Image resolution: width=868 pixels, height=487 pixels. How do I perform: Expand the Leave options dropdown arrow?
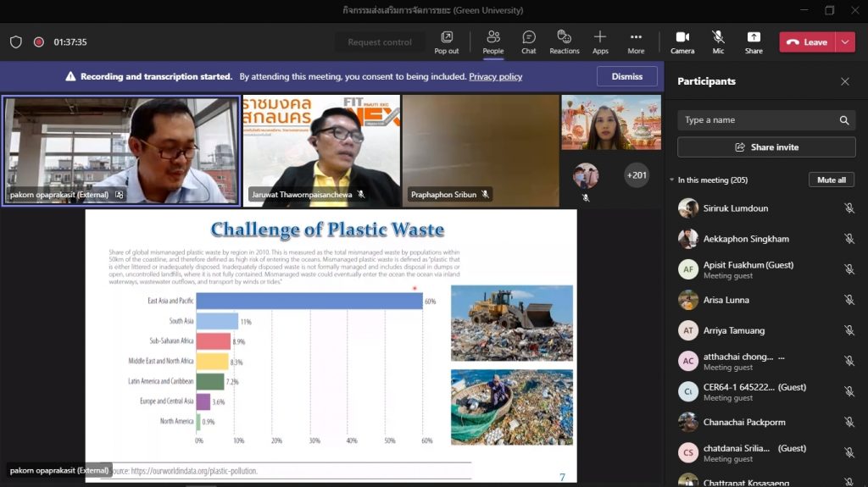845,42
